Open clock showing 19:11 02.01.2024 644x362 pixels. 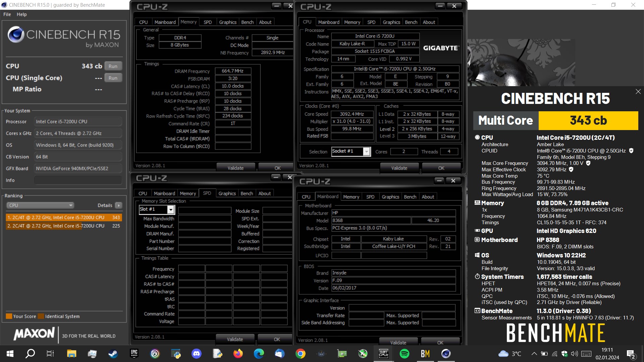click(607, 354)
